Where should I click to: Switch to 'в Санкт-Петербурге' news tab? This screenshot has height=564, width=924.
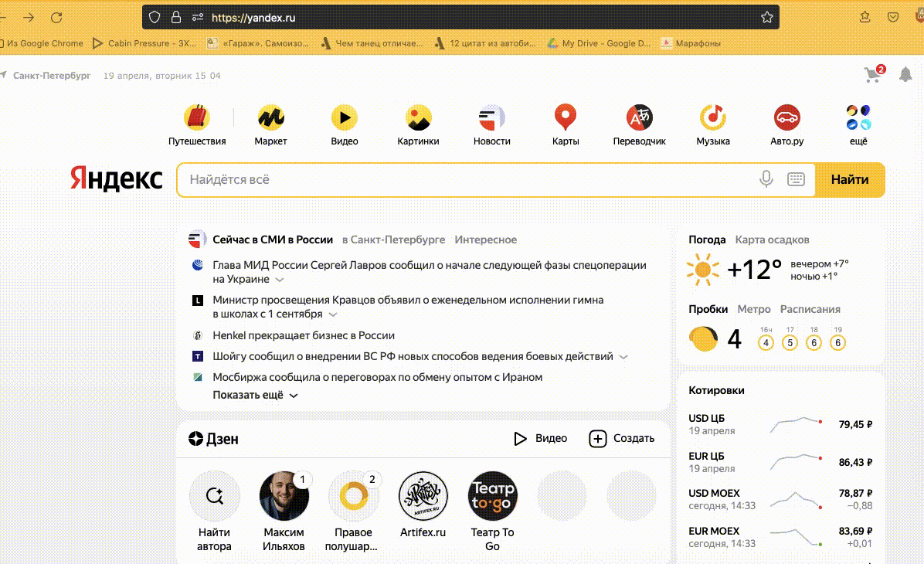coord(393,240)
